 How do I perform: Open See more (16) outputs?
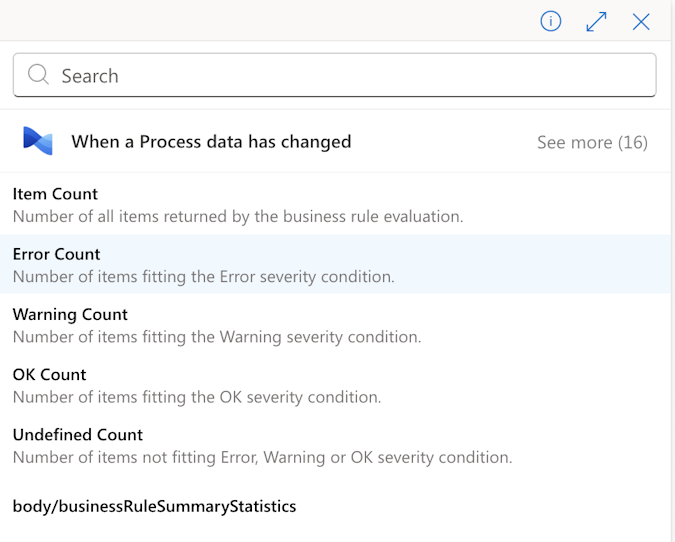tap(592, 142)
